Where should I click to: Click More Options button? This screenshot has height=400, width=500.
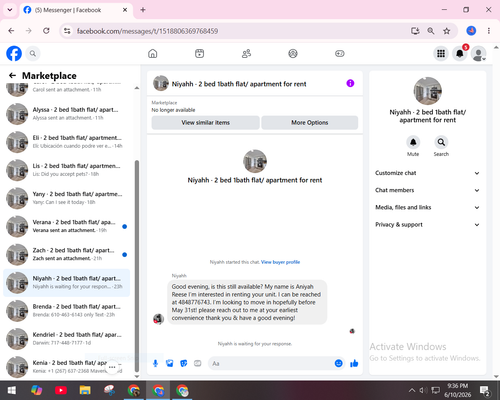point(310,123)
